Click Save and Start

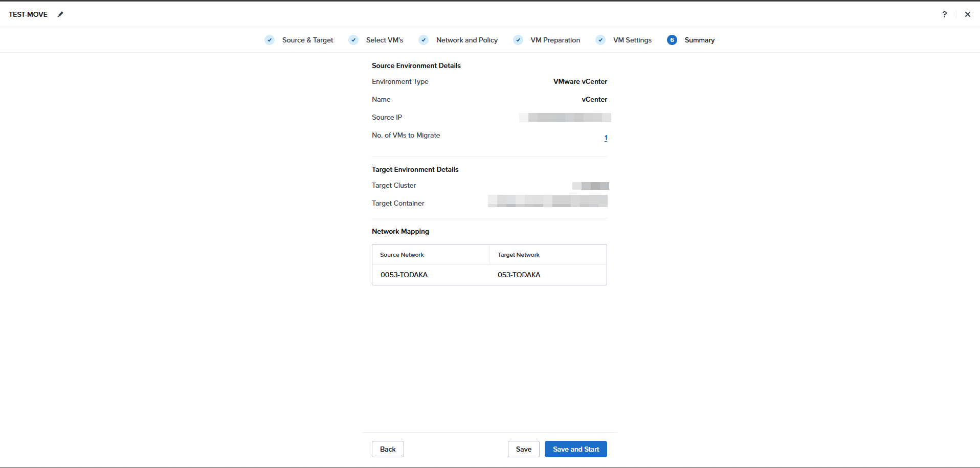tap(576, 449)
